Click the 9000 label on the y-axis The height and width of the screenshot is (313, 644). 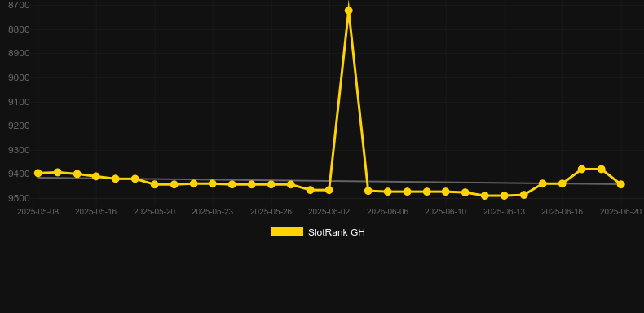[19, 77]
